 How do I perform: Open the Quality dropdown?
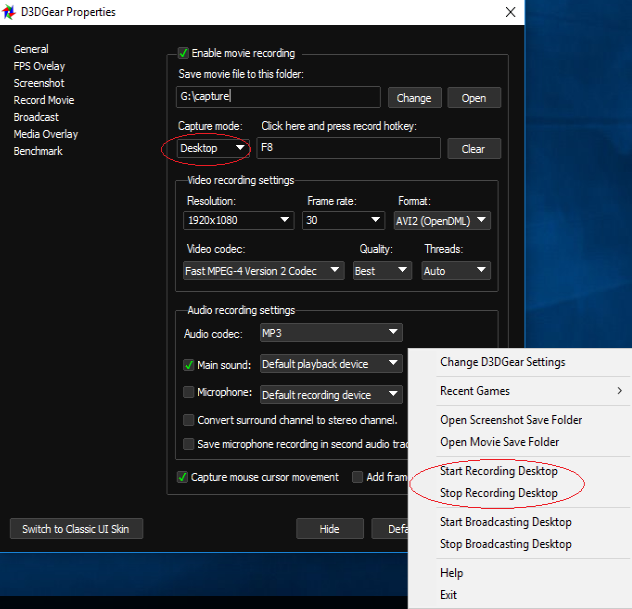tap(382, 270)
